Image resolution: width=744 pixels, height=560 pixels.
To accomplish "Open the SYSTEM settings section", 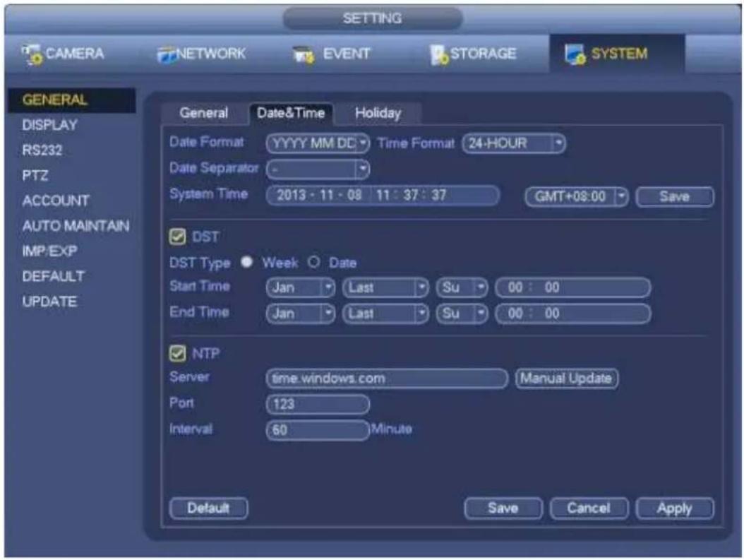I will 617,53.
